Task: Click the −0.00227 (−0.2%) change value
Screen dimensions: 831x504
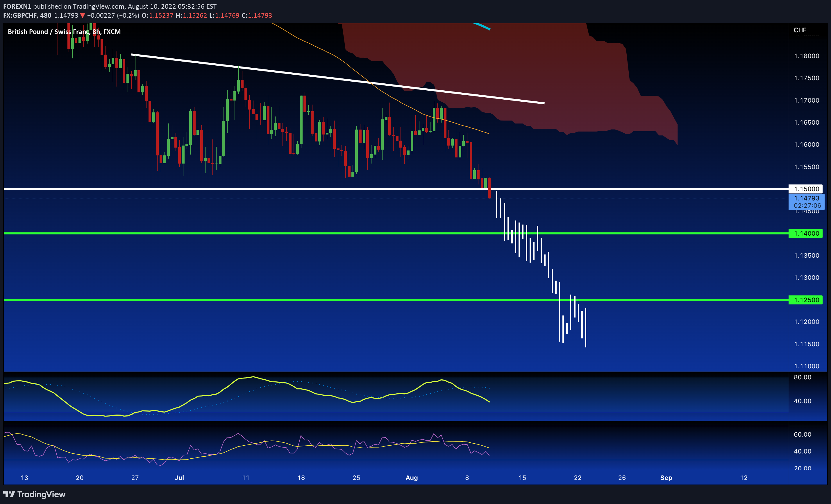Action: click(113, 15)
